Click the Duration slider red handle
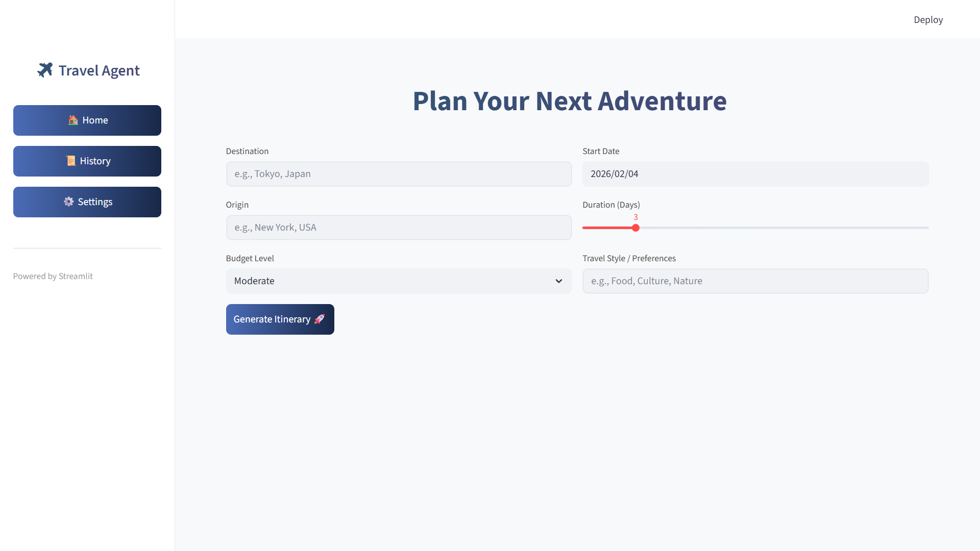 click(x=635, y=228)
